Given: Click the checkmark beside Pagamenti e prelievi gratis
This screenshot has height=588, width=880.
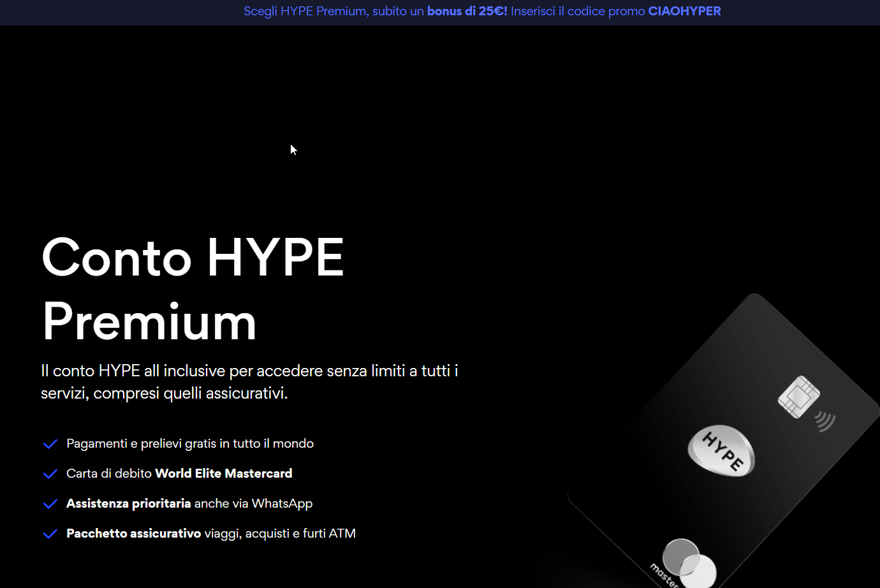Looking at the screenshot, I should click(x=50, y=444).
